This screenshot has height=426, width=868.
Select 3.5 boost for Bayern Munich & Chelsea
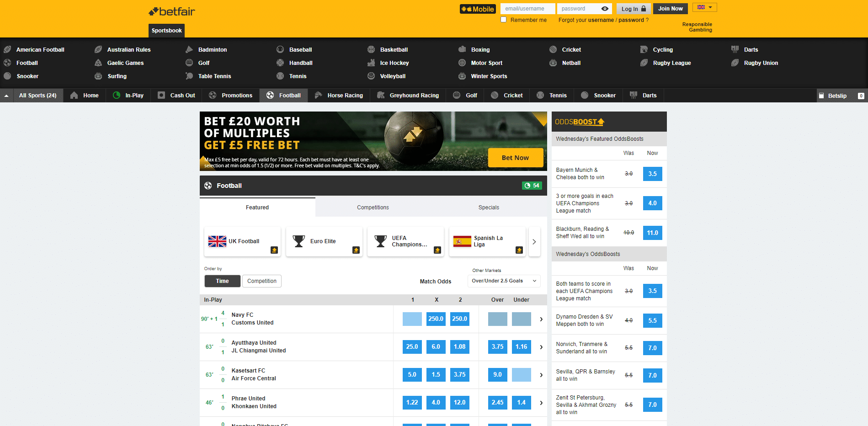(652, 174)
